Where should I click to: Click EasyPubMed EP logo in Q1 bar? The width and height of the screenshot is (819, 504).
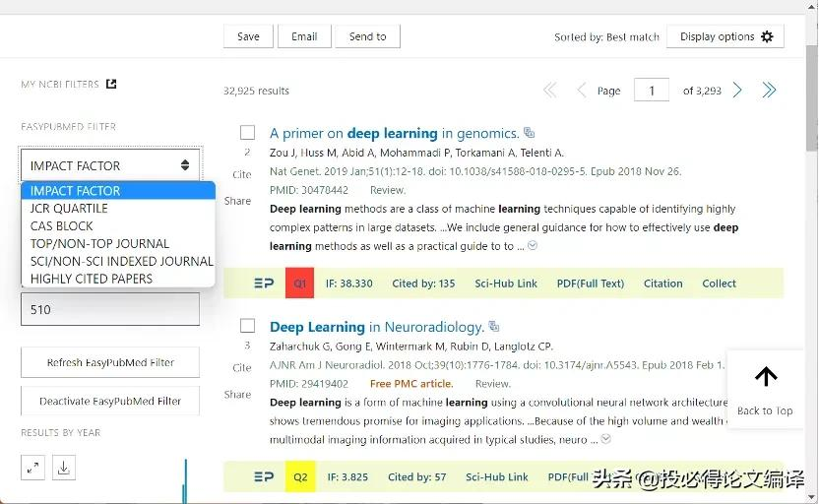tap(264, 283)
